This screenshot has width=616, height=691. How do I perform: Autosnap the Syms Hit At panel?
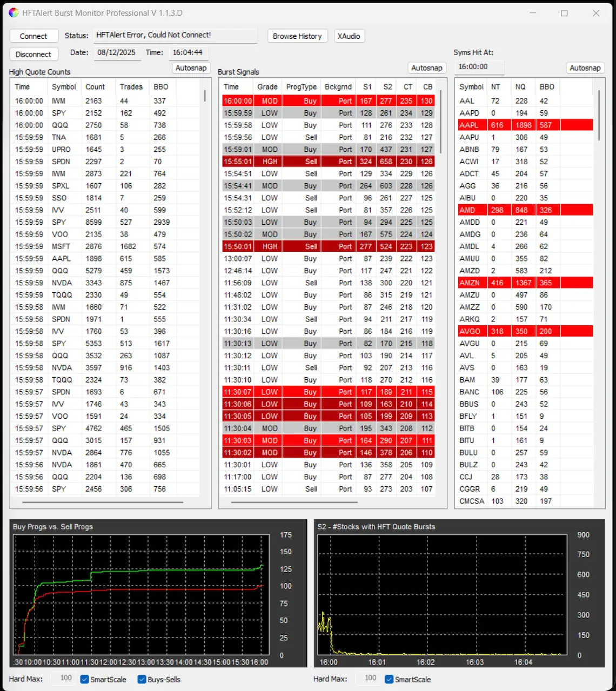pyautogui.click(x=585, y=68)
